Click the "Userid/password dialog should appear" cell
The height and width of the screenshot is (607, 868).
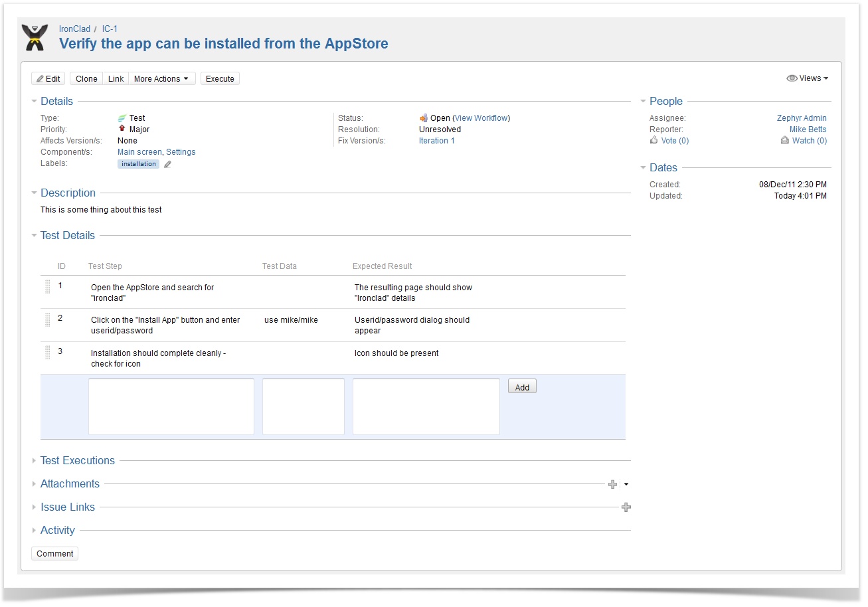click(412, 325)
